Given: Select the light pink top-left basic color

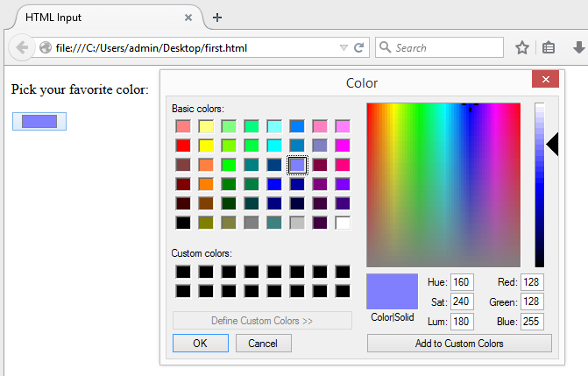Looking at the screenshot, I should [183, 126].
